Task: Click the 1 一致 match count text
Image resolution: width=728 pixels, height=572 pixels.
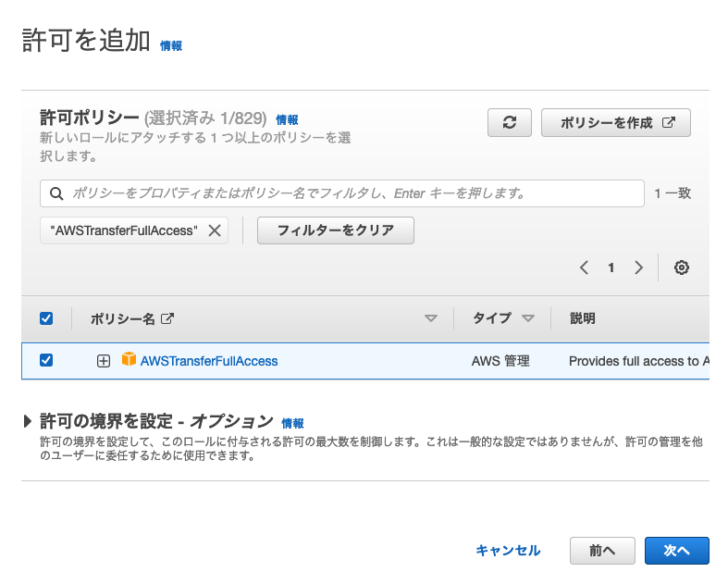Action: point(672,193)
